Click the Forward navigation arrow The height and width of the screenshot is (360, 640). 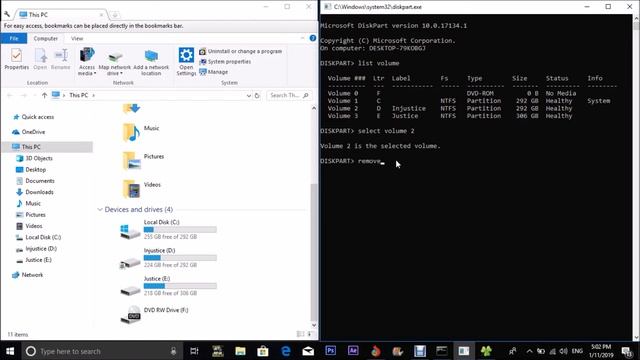click(x=24, y=95)
